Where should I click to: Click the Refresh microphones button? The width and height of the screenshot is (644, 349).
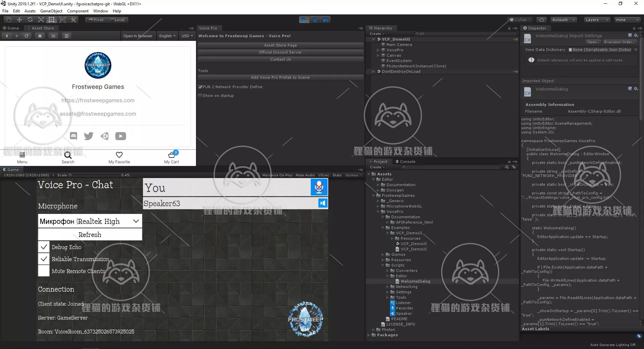tap(90, 235)
